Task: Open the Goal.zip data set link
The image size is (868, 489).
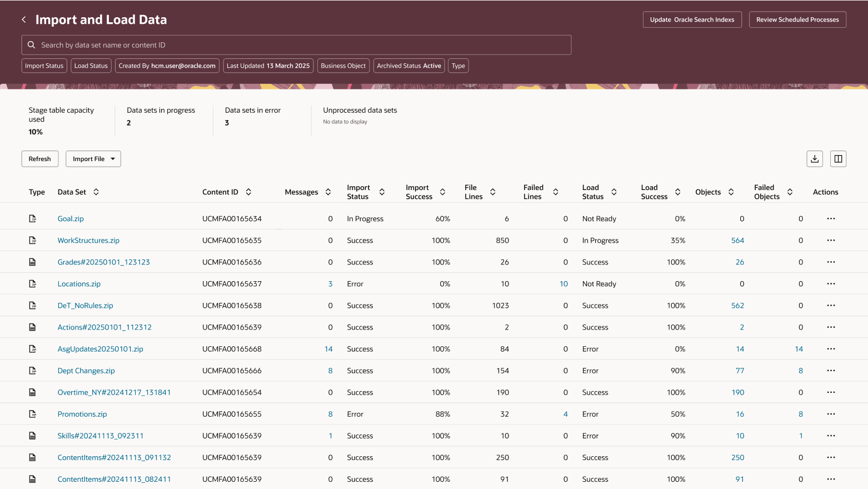Action: 71,218
